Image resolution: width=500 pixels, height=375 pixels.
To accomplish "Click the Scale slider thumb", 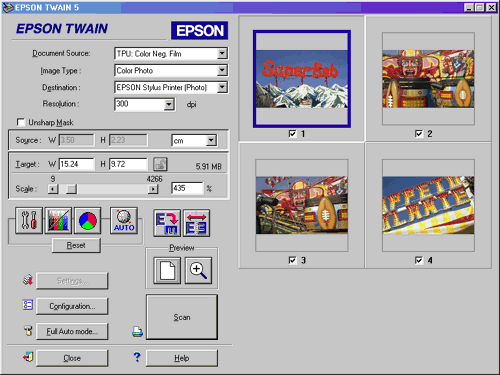I will (x=71, y=189).
